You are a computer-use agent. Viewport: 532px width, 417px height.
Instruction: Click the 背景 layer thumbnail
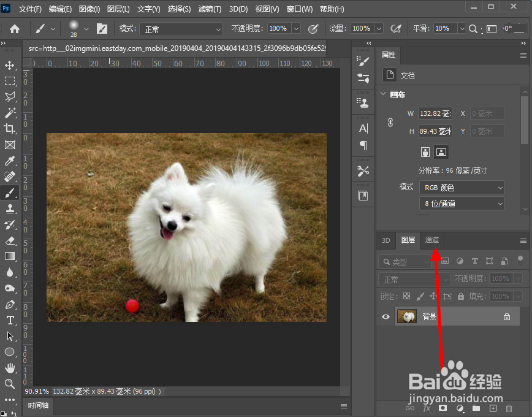[406, 316]
